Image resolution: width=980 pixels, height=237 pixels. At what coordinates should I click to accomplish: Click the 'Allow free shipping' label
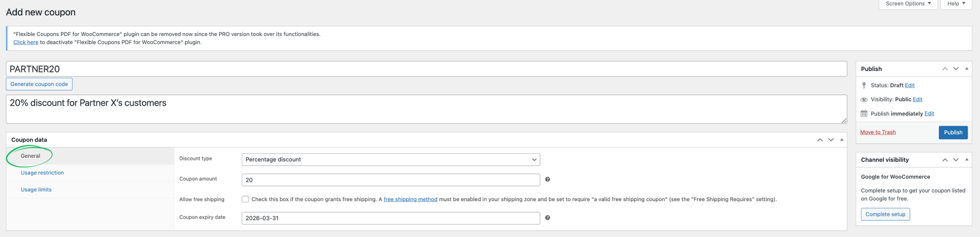(202, 199)
